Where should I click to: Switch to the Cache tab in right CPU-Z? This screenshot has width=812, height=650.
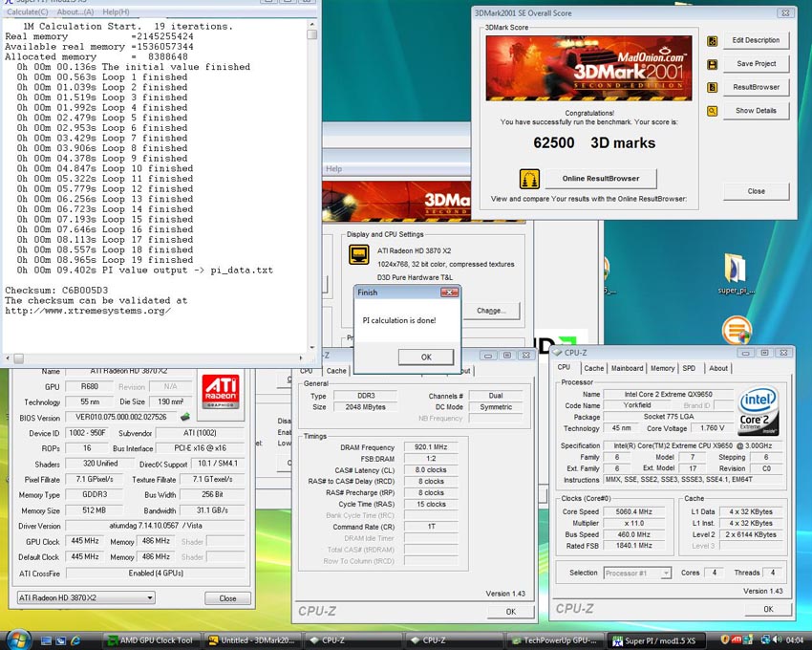[593, 368]
